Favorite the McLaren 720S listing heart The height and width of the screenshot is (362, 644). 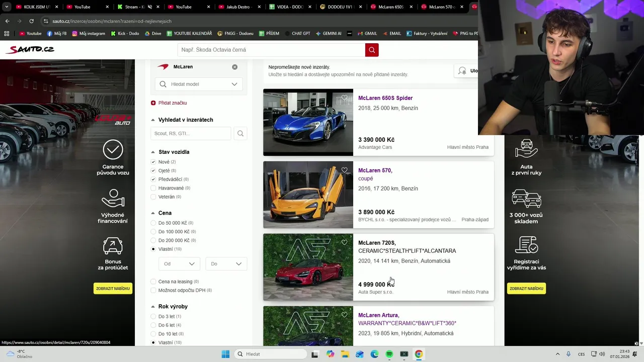[345, 243]
